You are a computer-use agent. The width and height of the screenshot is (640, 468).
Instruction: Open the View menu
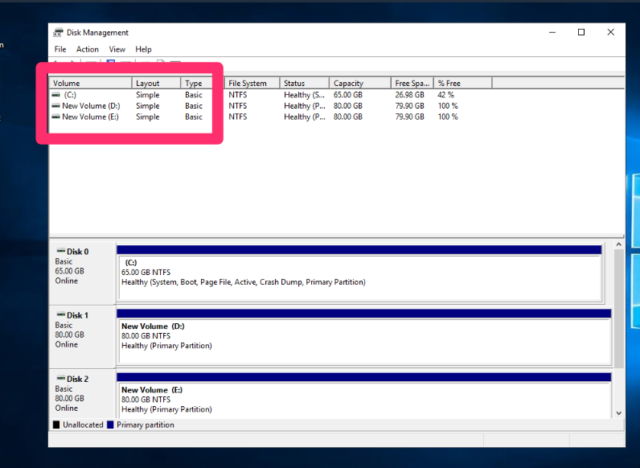[117, 49]
